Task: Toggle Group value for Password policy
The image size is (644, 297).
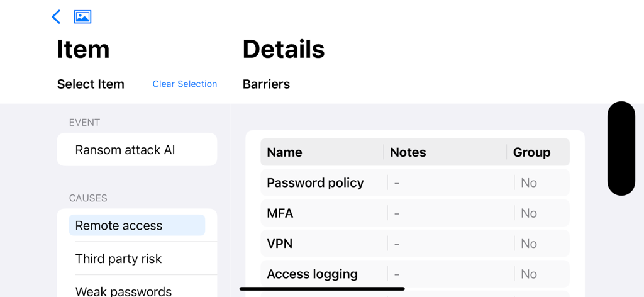Action: (528, 182)
